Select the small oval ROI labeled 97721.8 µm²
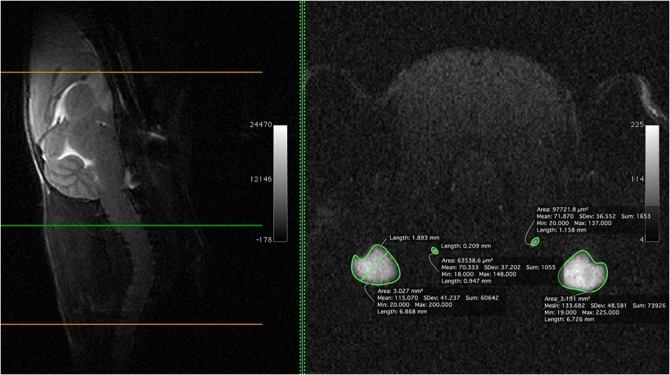The image size is (670, 375). pyautogui.click(x=535, y=242)
